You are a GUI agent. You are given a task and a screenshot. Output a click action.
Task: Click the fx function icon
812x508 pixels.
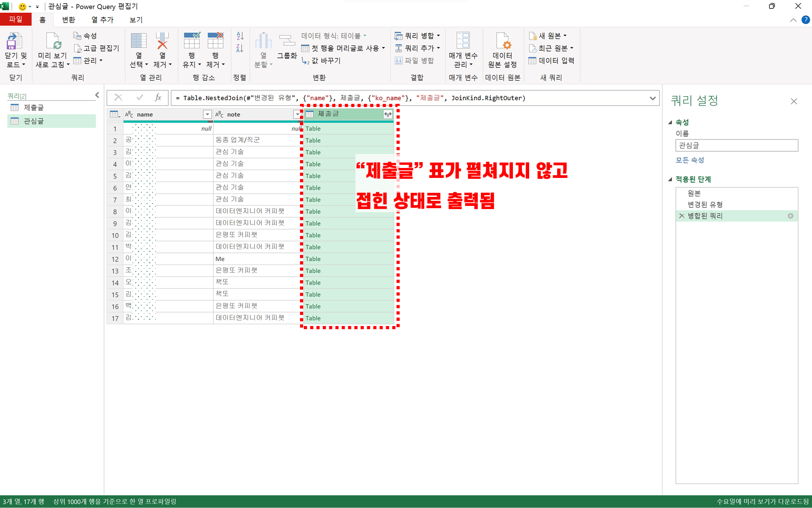tap(158, 98)
